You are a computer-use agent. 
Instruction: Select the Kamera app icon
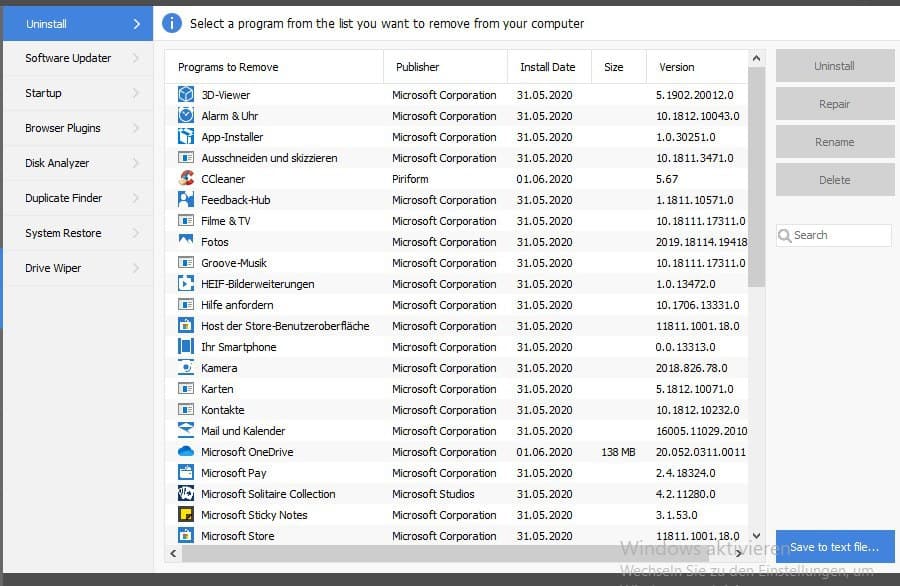click(185, 368)
